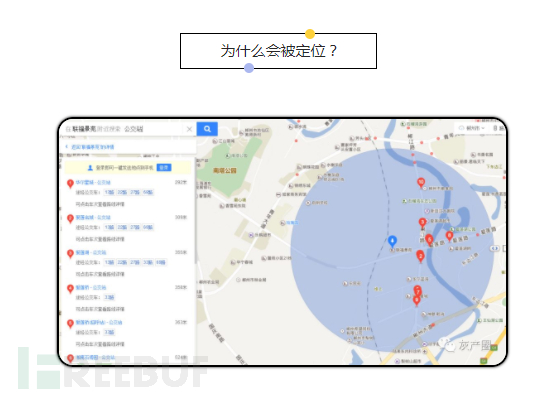Click the 355米 distance of result 3
This screenshot has width=559, height=396.
click(181, 252)
